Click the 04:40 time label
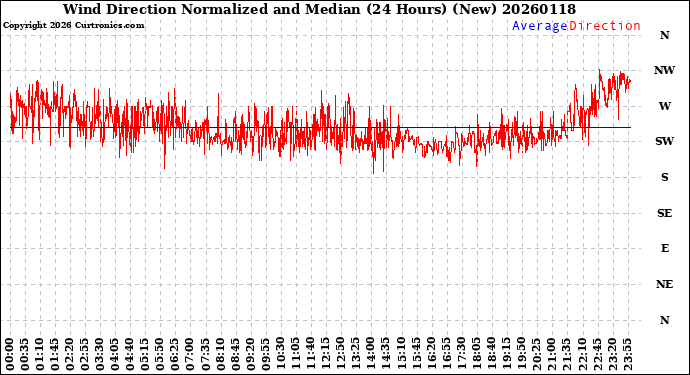The image size is (690, 375). (129, 355)
